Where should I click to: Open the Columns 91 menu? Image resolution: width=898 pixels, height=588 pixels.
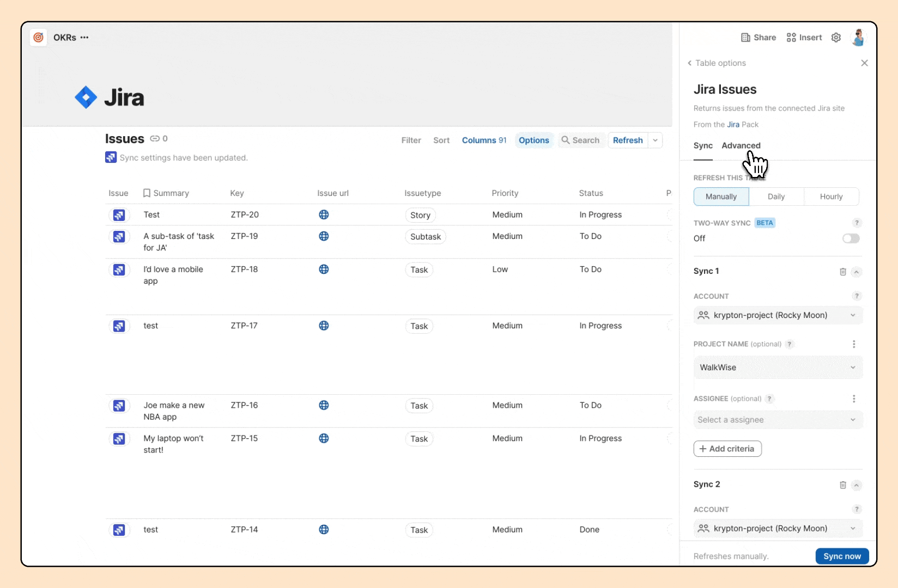pyautogui.click(x=484, y=140)
